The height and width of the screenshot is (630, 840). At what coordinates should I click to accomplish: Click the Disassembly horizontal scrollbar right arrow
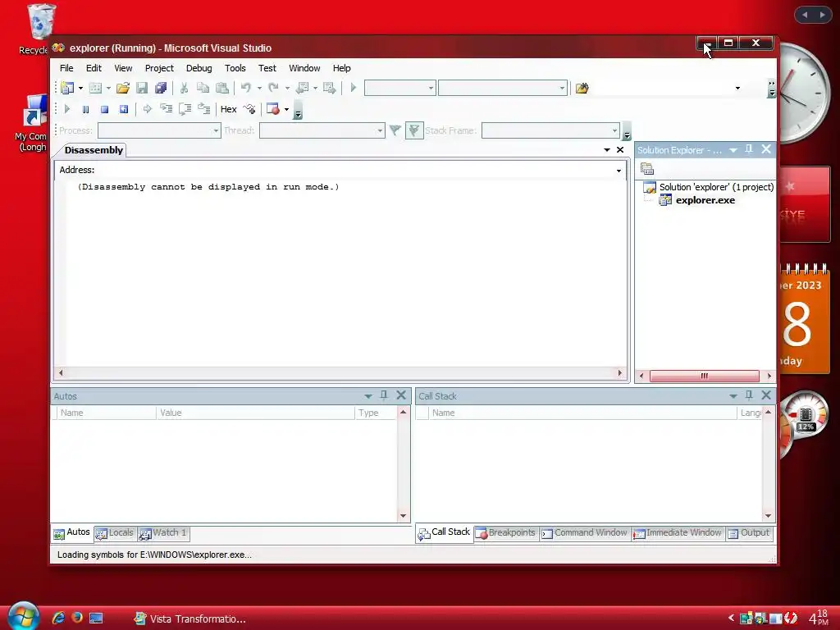pos(620,373)
